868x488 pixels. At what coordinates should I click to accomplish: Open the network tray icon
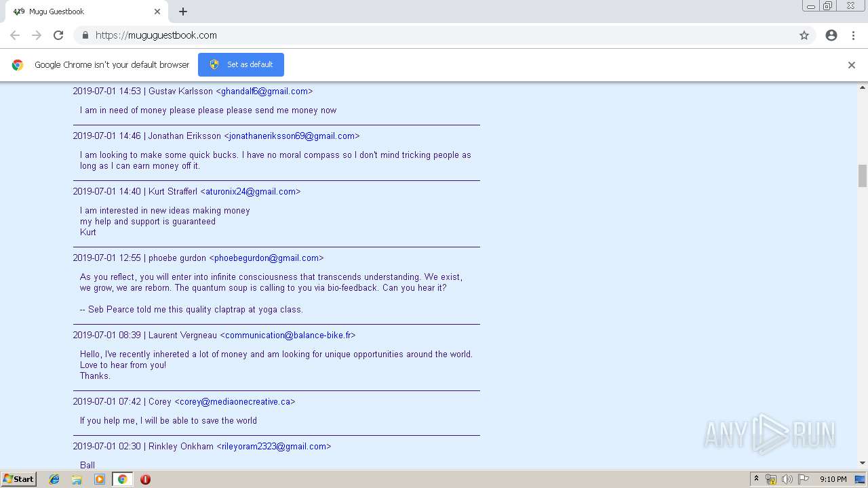point(771,479)
